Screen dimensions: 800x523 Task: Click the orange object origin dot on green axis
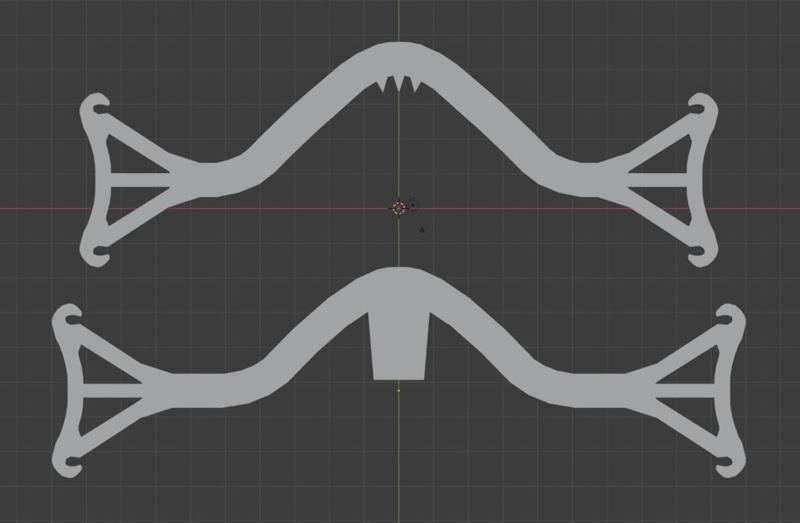398,391
